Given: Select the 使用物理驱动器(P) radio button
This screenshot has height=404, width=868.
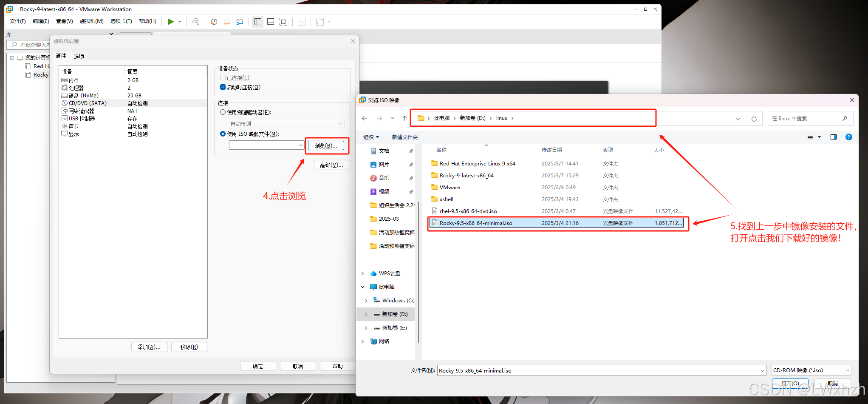Looking at the screenshot, I should pos(223,112).
